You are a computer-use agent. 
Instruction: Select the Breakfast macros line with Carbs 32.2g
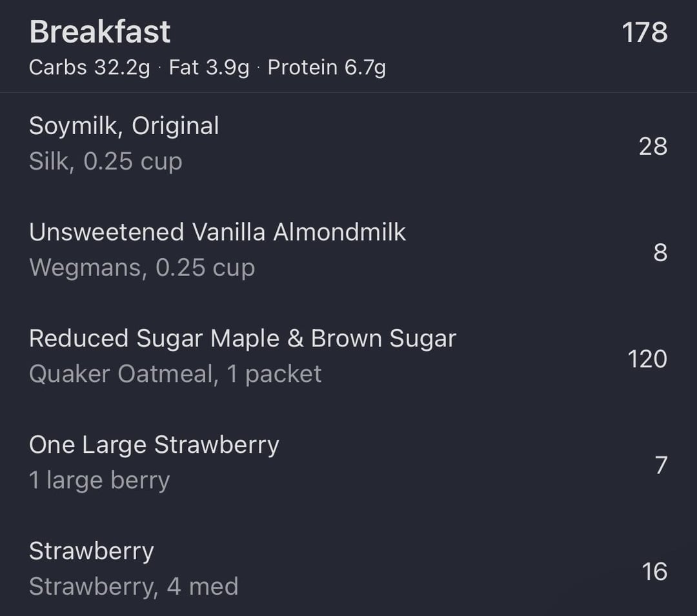click(x=208, y=68)
